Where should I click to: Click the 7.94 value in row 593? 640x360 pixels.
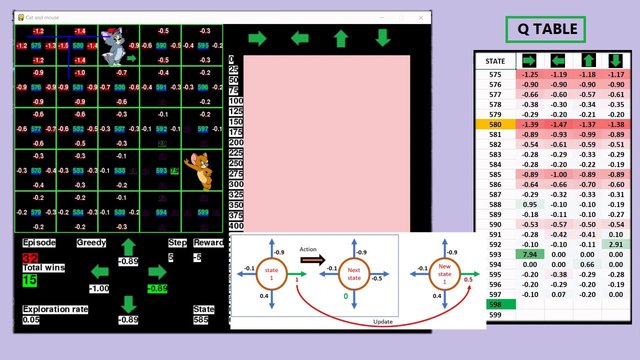[530, 254]
